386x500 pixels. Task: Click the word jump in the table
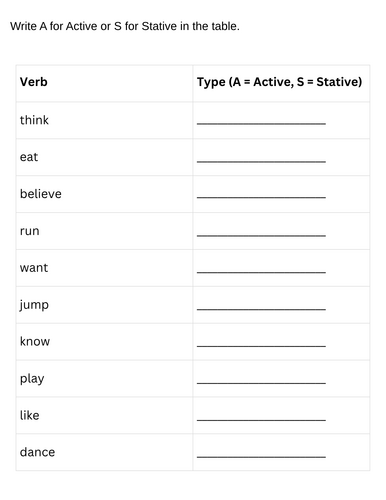pos(34,305)
